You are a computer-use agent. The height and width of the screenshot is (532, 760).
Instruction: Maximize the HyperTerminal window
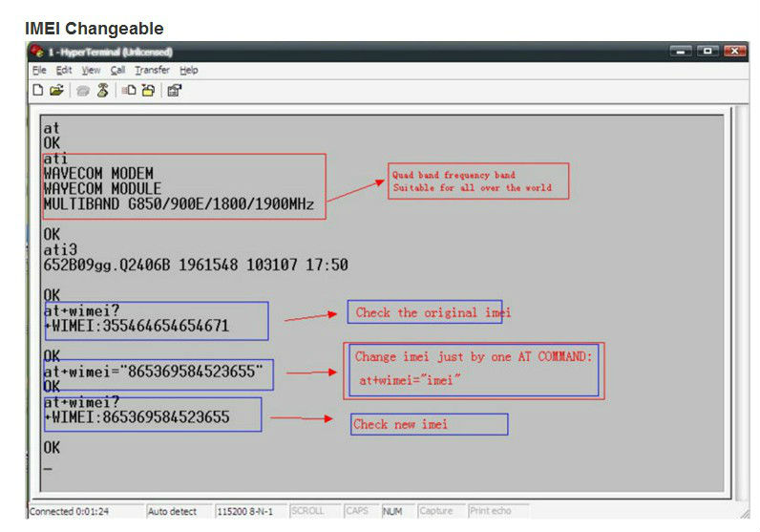(x=707, y=51)
